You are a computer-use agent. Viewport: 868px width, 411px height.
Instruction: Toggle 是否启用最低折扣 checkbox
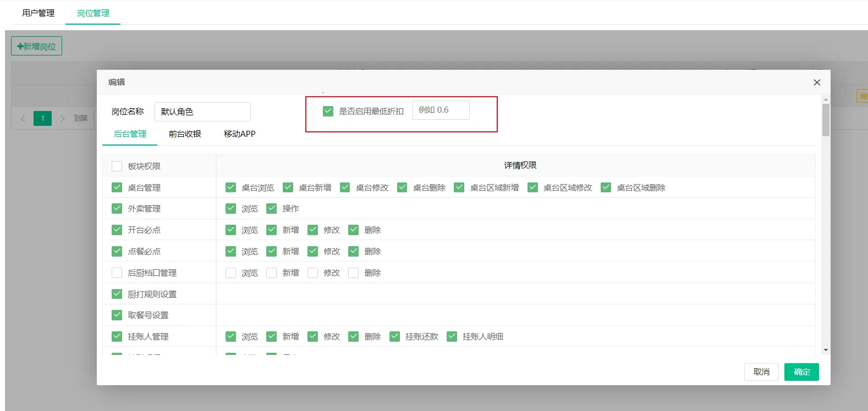tap(328, 111)
